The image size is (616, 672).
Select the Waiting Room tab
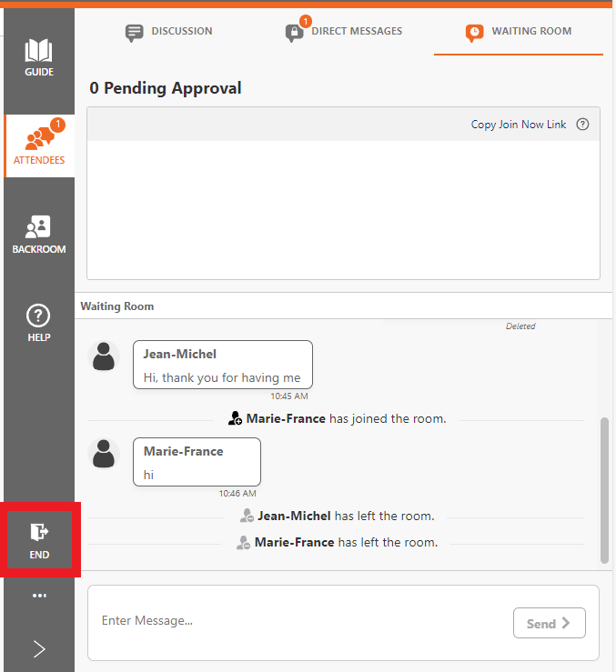pyautogui.click(x=519, y=32)
